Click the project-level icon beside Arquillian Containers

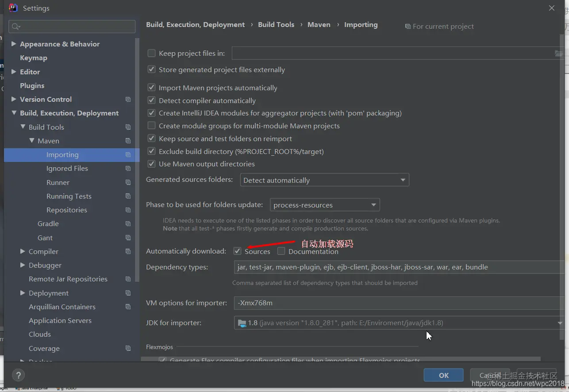[128, 307]
